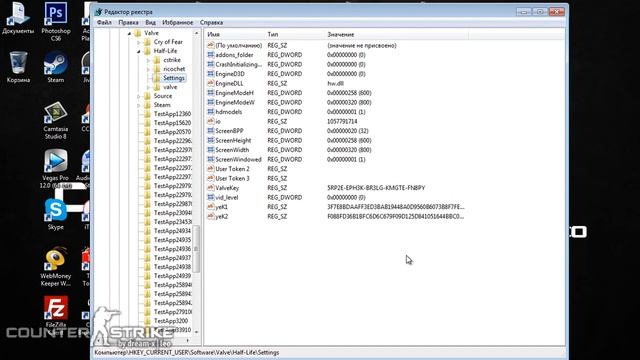This screenshot has width=640, height=360.
Task: Click the tree pane vertical scrollbar thumb
Action: [x=196, y=249]
